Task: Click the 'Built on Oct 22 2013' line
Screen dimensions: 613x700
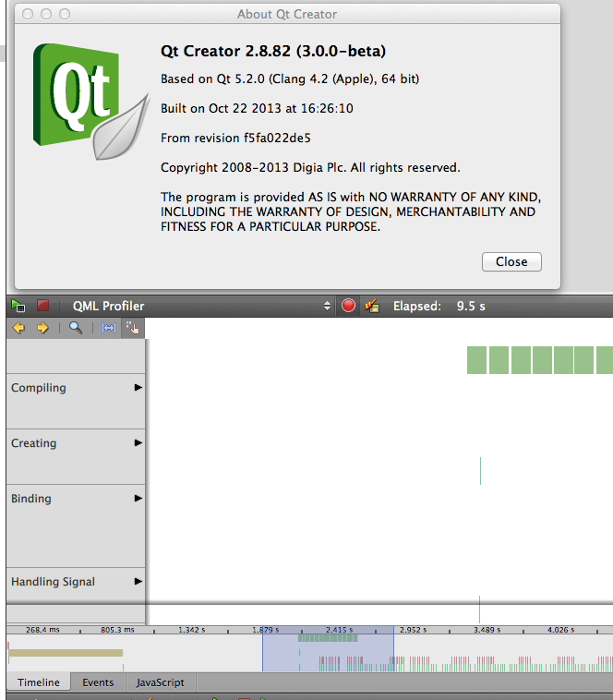Action: tap(257, 108)
